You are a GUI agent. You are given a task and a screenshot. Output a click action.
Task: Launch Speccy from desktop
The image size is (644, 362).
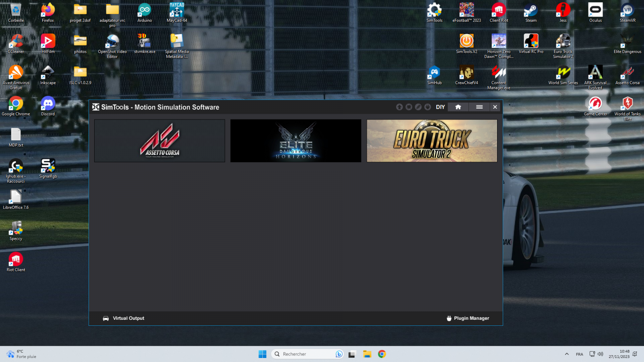16,231
